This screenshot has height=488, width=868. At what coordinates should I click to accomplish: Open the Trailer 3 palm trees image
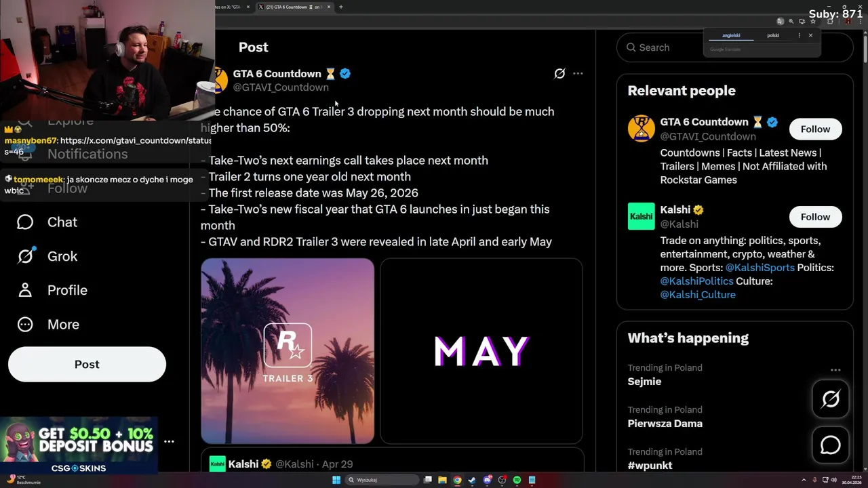click(x=288, y=351)
